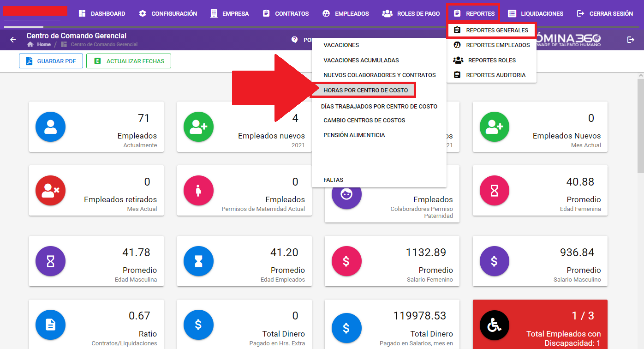Click the Cerrar Sesión logout icon

pos(581,13)
